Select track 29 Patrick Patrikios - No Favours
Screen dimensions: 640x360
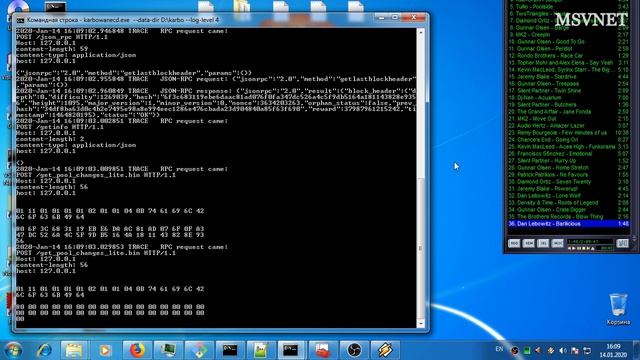[x=569, y=175]
